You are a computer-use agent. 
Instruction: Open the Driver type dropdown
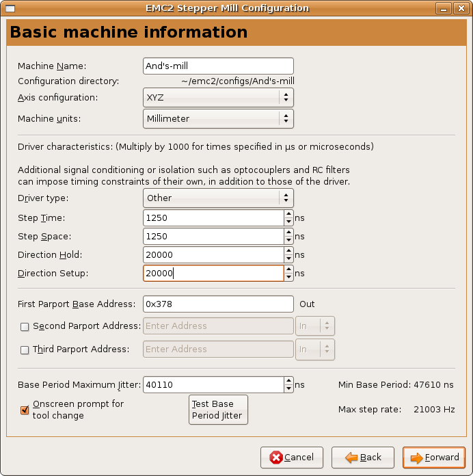pyautogui.click(x=218, y=198)
